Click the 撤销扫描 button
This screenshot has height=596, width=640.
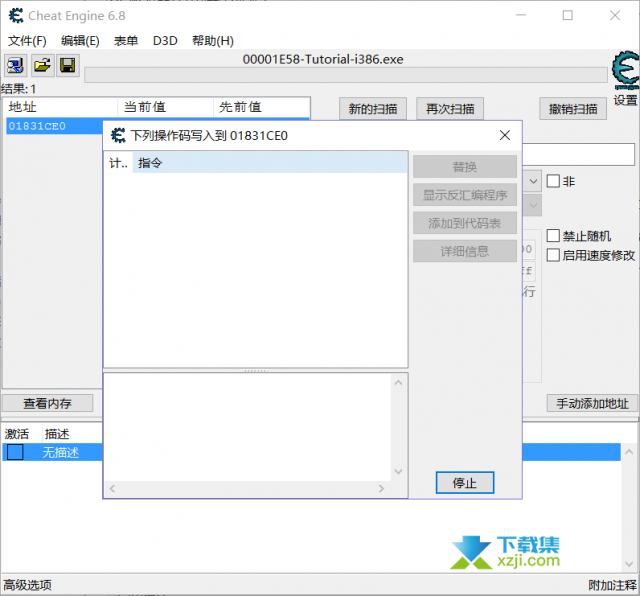point(573,109)
